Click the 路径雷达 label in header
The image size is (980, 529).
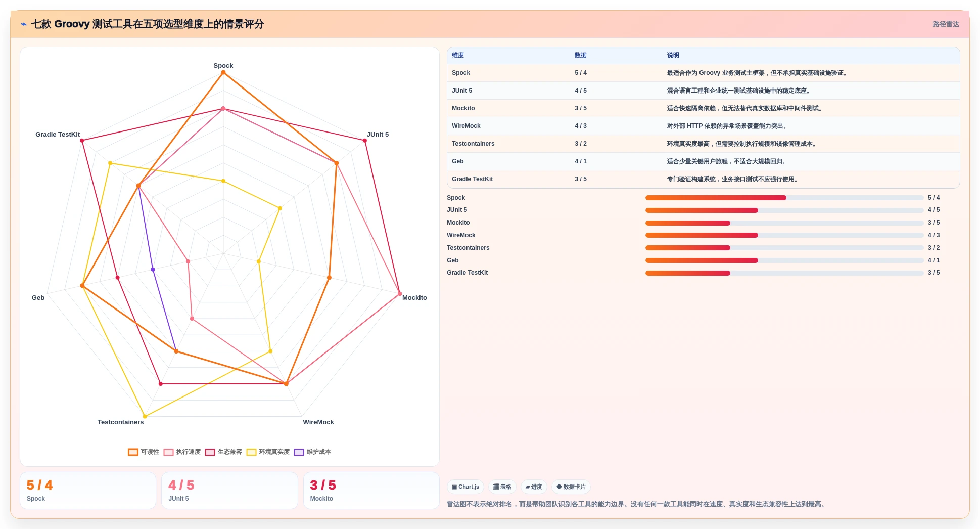tap(946, 24)
